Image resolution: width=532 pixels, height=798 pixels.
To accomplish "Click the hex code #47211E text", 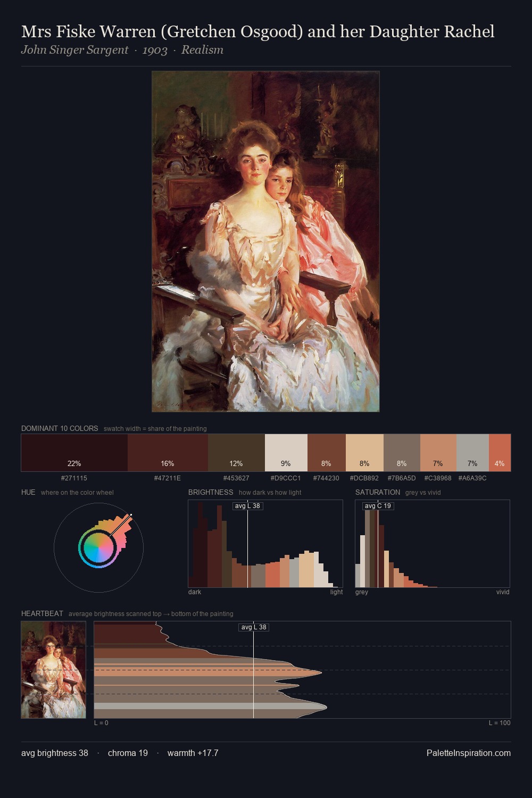I will tap(168, 478).
